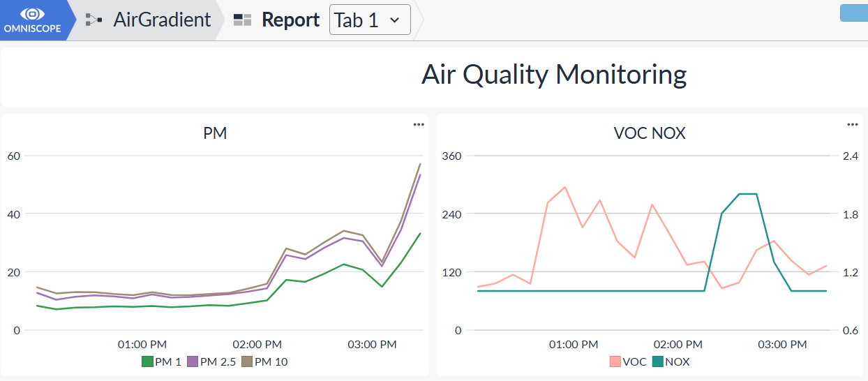Click the green PM 1 line peak
The image size is (868, 381).
tap(420, 234)
